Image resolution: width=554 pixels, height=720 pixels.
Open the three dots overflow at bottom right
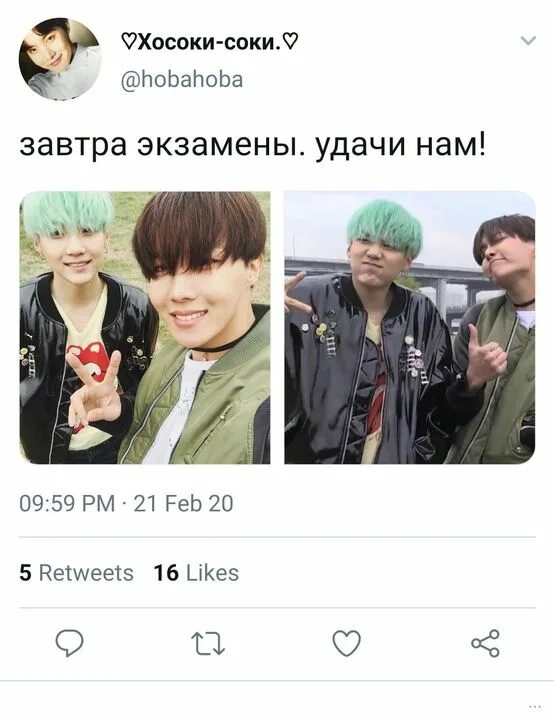click(x=535, y=707)
